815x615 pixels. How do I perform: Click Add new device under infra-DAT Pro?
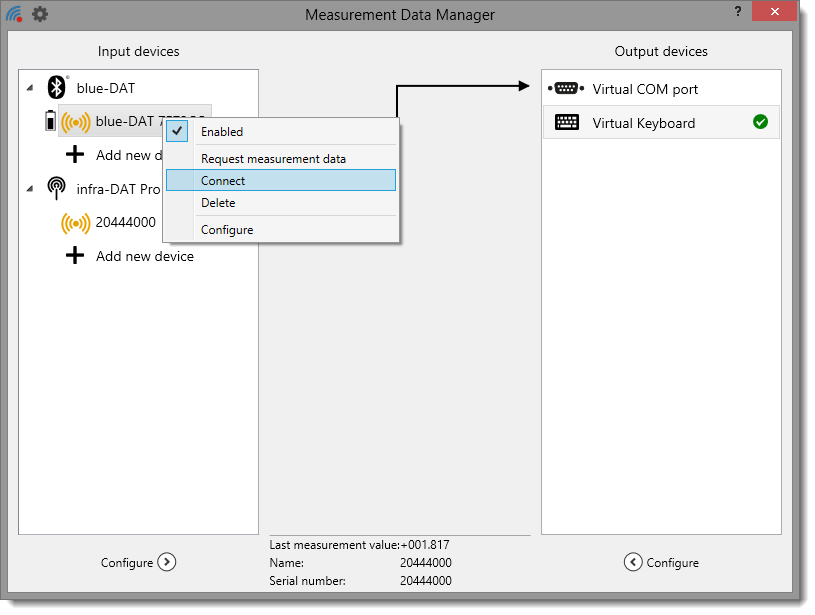[144, 256]
